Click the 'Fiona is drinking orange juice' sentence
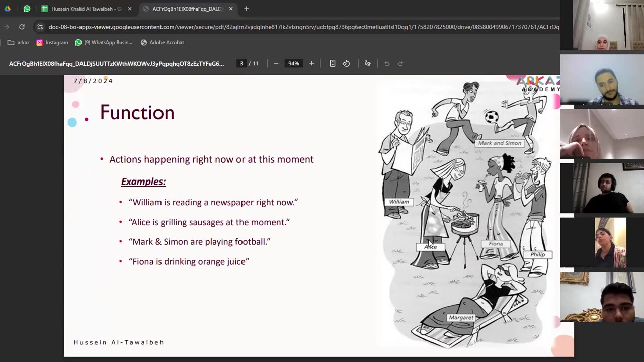The image size is (644, 362). click(x=189, y=261)
